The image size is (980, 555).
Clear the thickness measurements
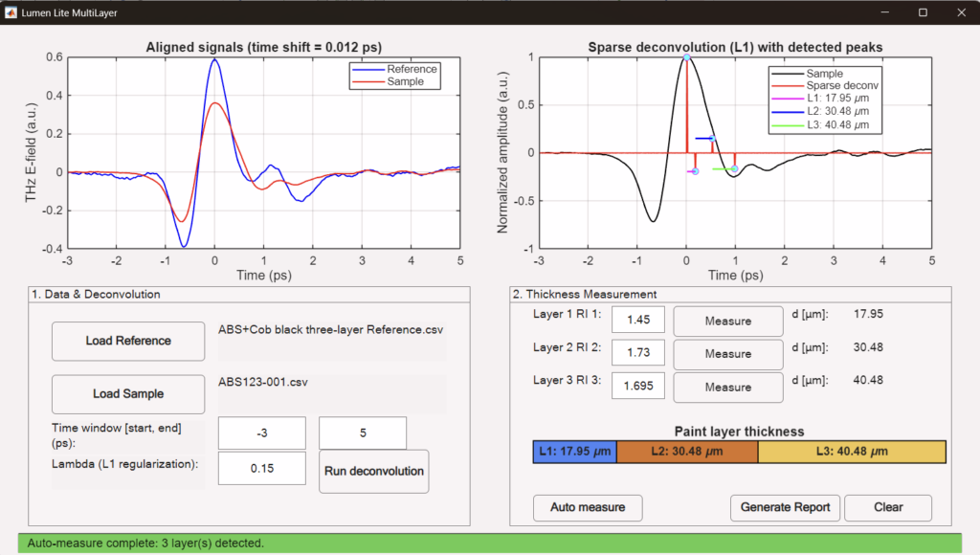(x=888, y=507)
